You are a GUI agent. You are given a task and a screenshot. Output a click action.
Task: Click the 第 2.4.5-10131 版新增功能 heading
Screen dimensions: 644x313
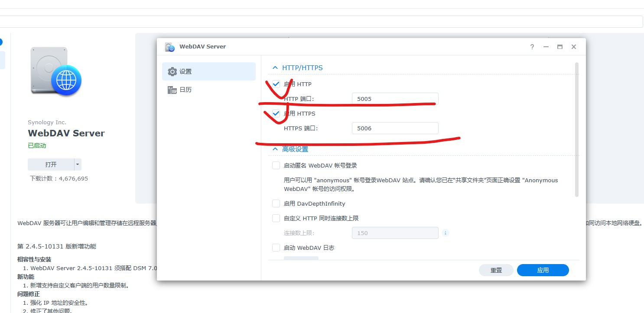[57, 246]
